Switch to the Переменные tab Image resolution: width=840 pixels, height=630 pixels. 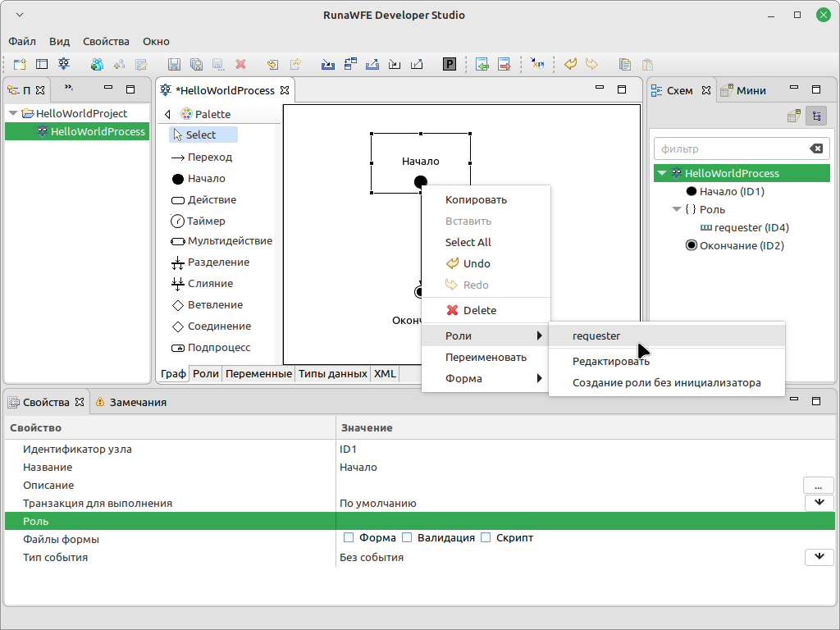coord(258,374)
